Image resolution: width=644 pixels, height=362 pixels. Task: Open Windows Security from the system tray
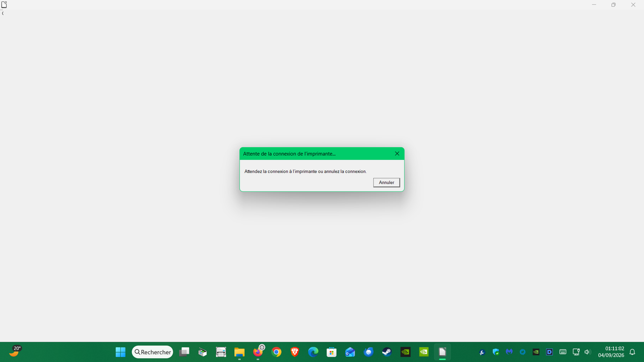click(x=496, y=352)
